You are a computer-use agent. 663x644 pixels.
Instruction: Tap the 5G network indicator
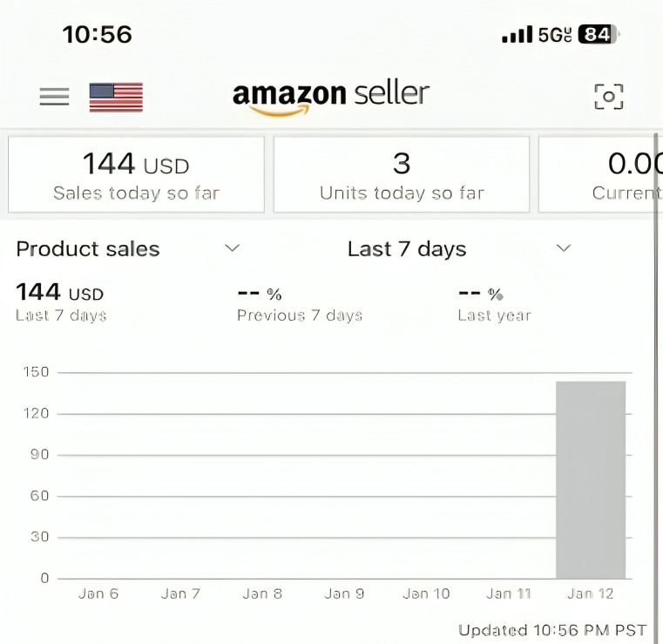point(555,35)
